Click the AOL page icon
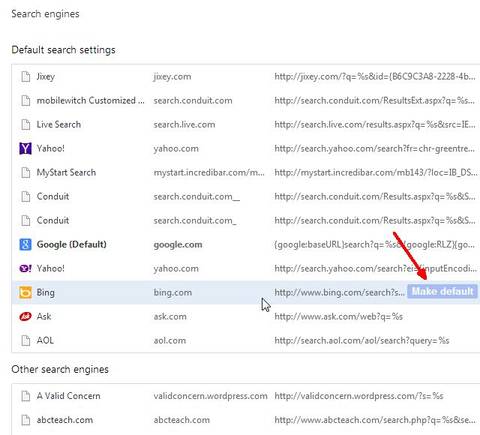480x435 pixels. (25, 340)
